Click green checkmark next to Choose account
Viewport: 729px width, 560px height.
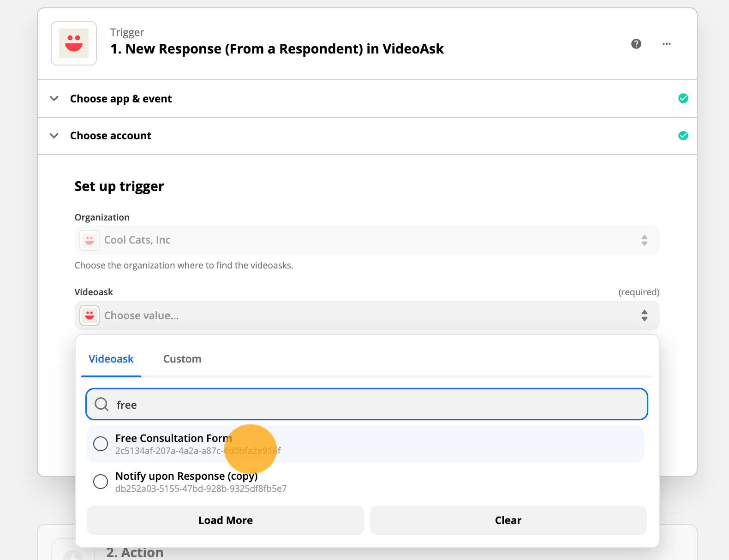point(683,136)
